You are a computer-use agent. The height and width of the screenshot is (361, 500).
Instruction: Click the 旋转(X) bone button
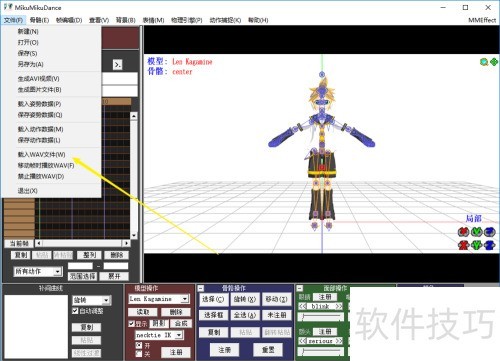coord(245,299)
